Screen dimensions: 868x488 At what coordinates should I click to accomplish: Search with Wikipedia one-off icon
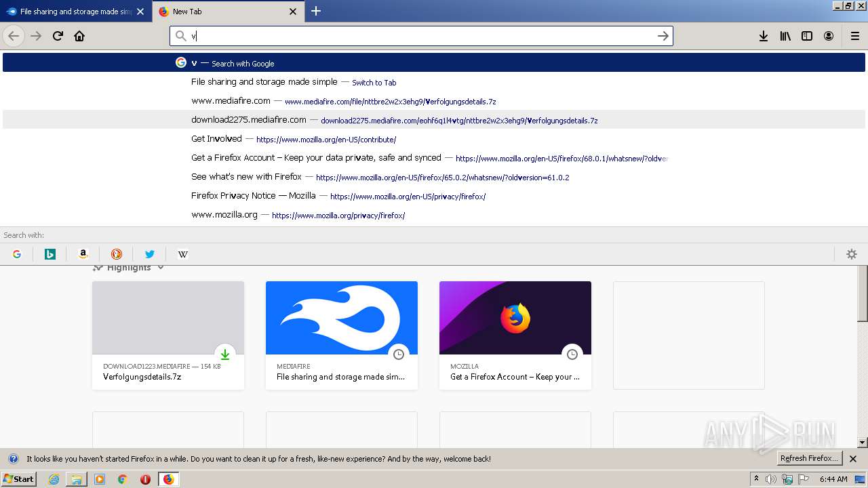point(183,254)
